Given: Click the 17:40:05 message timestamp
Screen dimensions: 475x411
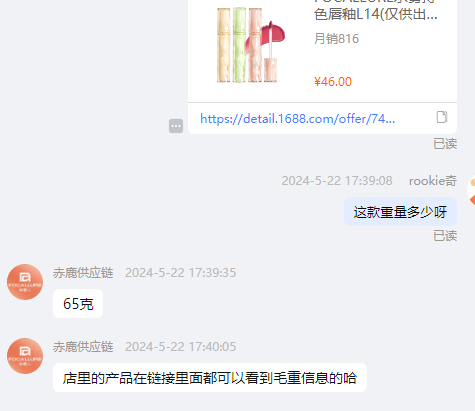Looking at the screenshot, I should 180,347.
